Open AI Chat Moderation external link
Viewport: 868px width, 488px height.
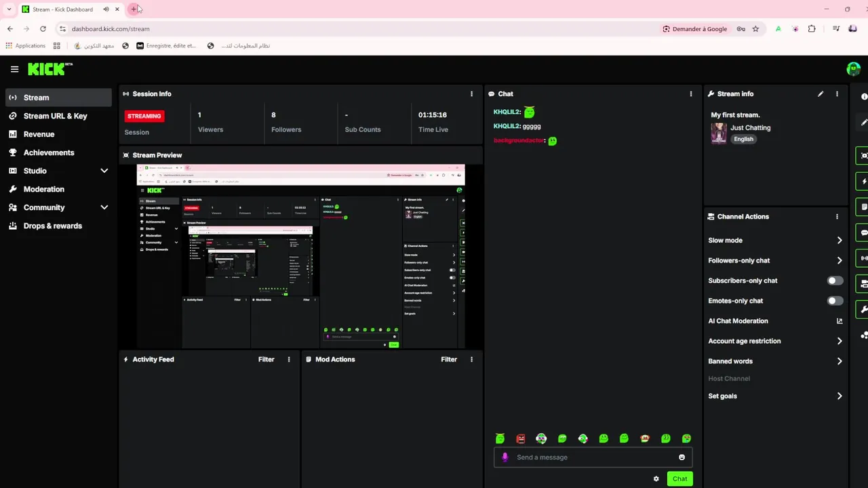[x=840, y=321]
